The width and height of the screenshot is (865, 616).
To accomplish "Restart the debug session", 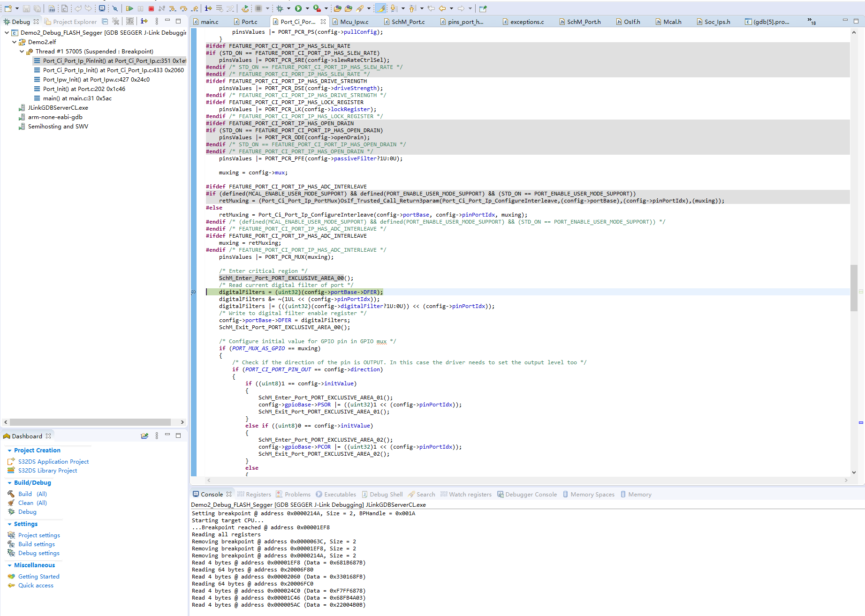I will pos(245,8).
